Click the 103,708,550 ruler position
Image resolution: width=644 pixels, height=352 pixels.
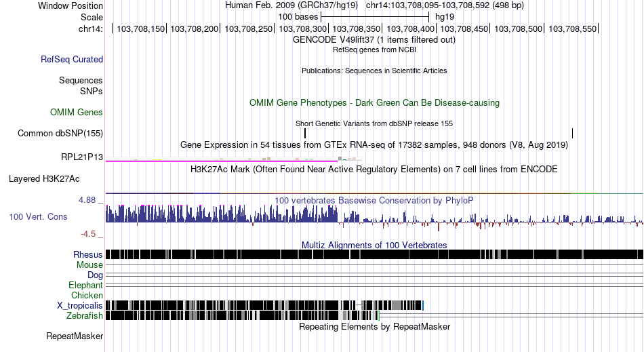573,28
